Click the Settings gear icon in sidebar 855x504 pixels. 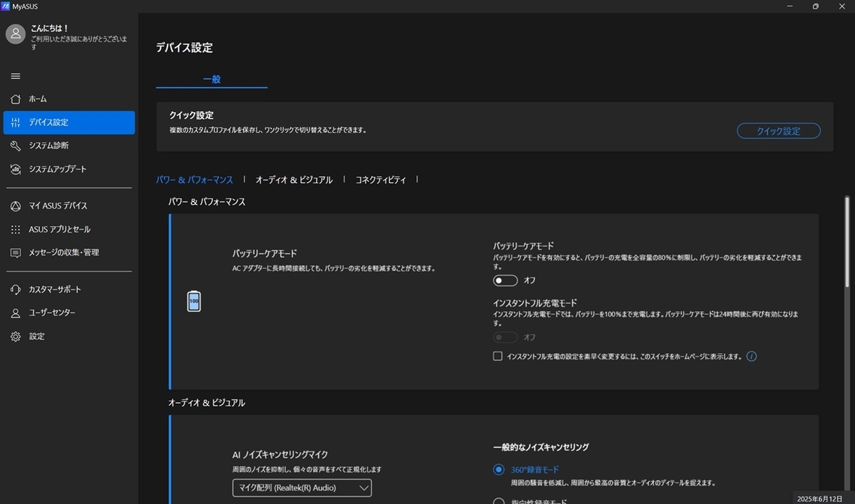click(x=16, y=336)
